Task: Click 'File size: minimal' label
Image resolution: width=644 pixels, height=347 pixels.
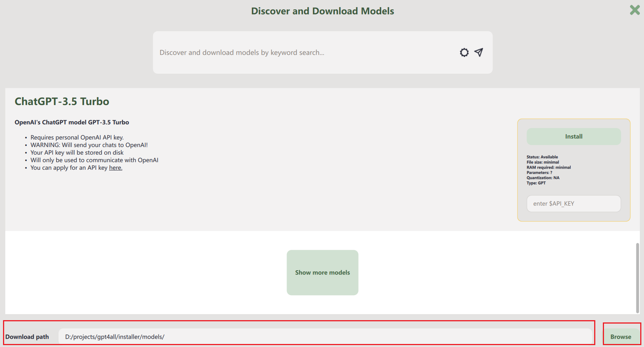Action: point(543,162)
